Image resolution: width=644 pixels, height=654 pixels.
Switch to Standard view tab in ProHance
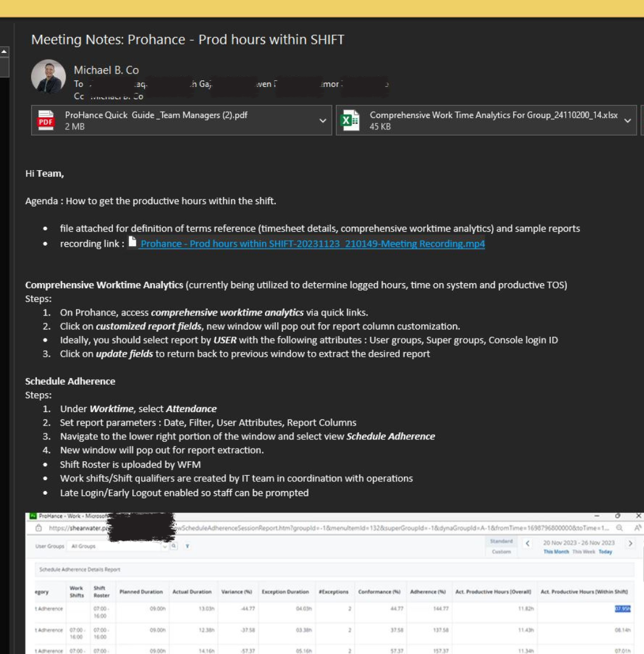tap(501, 542)
